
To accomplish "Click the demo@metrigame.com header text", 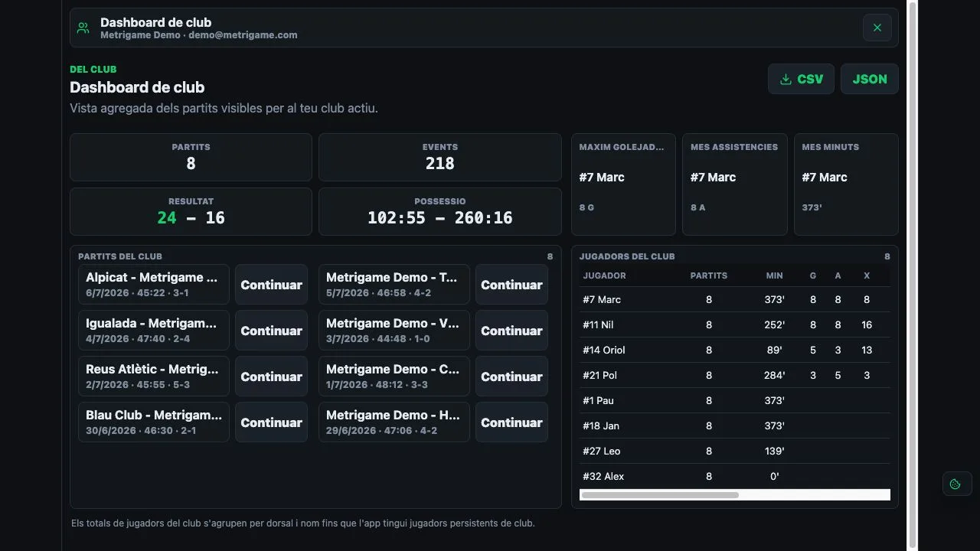I will pyautogui.click(x=243, y=35).
